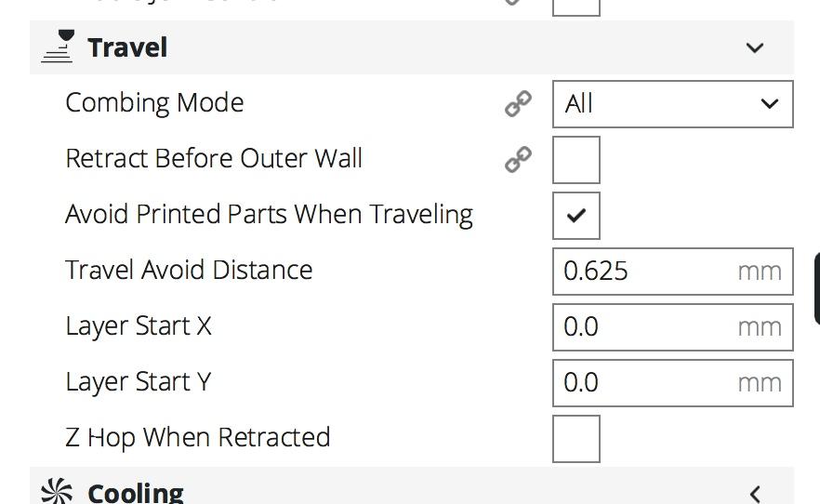Click the Cooling section fan icon
This screenshot has width=820, height=504.
click(x=57, y=490)
